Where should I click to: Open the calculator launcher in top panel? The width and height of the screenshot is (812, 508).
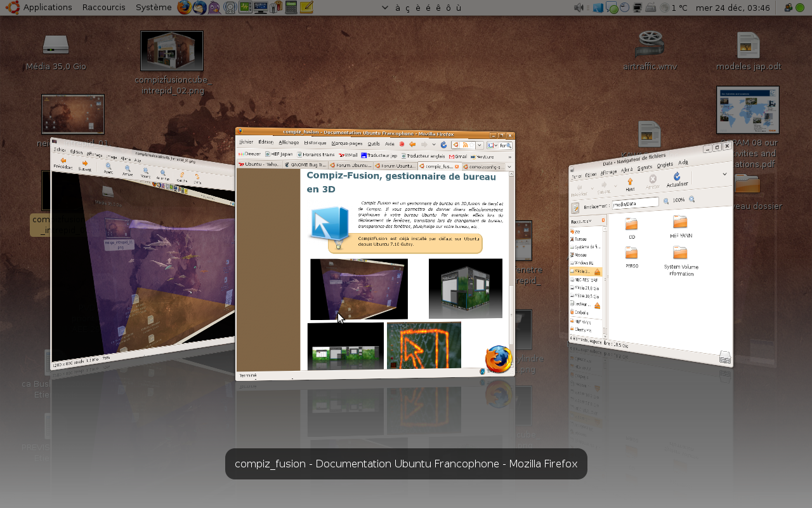coord(291,8)
